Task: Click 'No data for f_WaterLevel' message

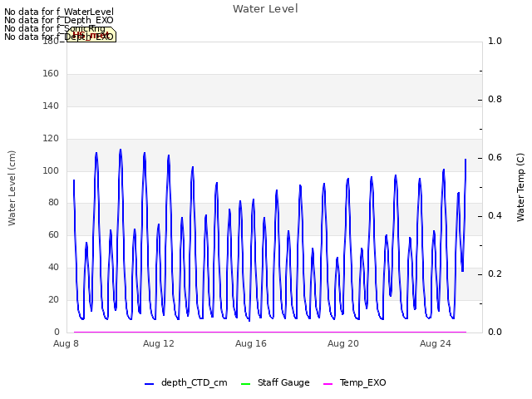Action: point(59,12)
